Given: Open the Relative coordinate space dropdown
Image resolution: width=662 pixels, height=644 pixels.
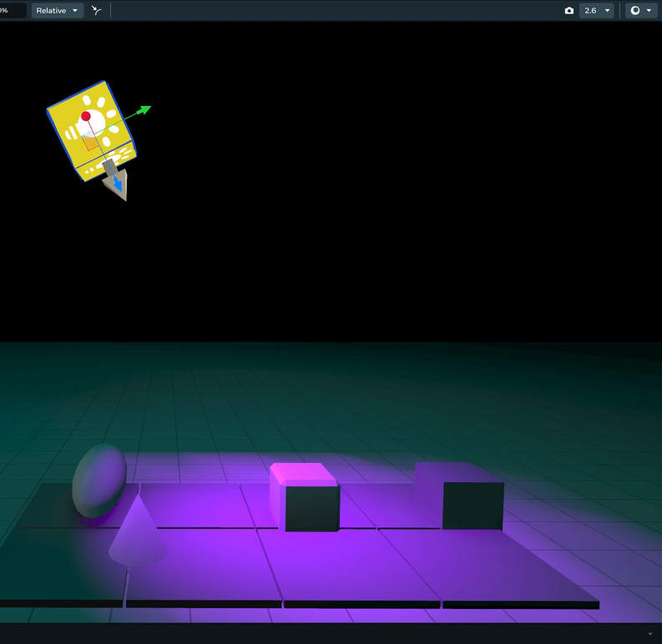Looking at the screenshot, I should pos(57,11).
